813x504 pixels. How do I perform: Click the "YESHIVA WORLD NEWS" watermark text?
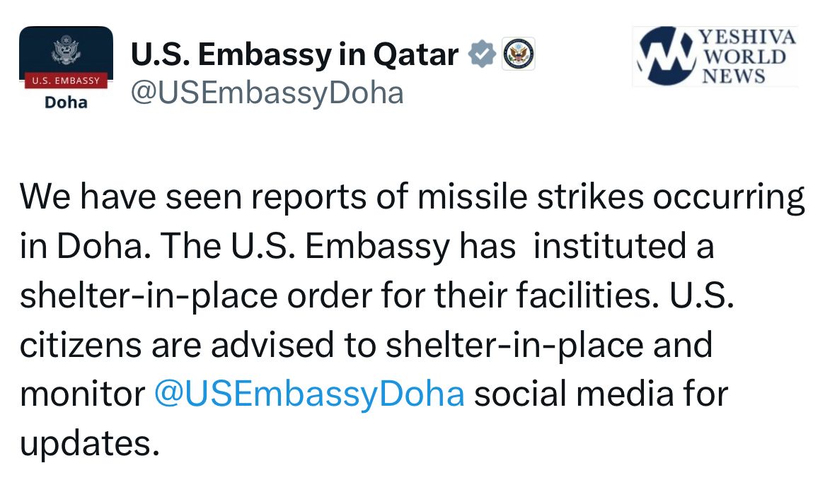pyautogui.click(x=747, y=57)
